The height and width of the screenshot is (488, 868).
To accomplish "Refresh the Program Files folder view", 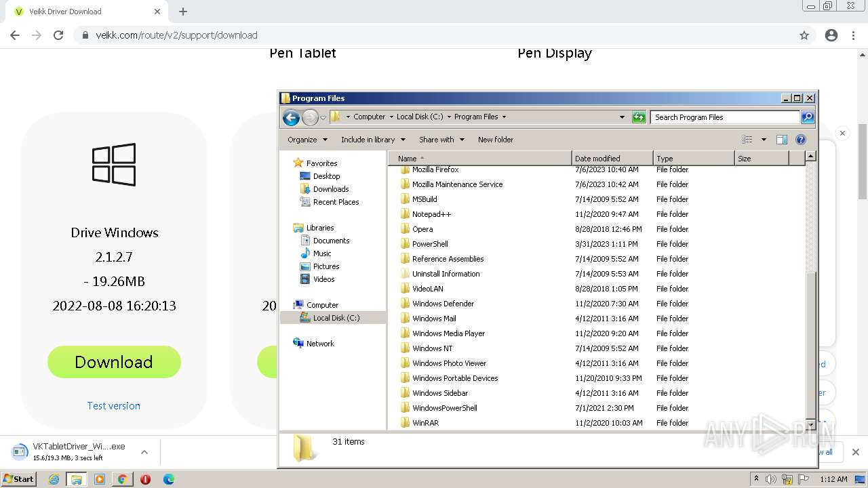I will 639,117.
